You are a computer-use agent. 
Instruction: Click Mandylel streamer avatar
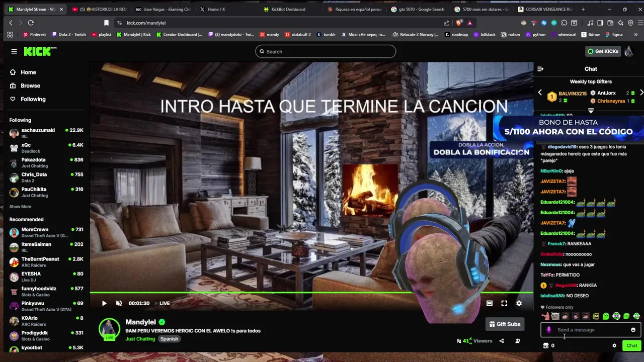[109, 328]
